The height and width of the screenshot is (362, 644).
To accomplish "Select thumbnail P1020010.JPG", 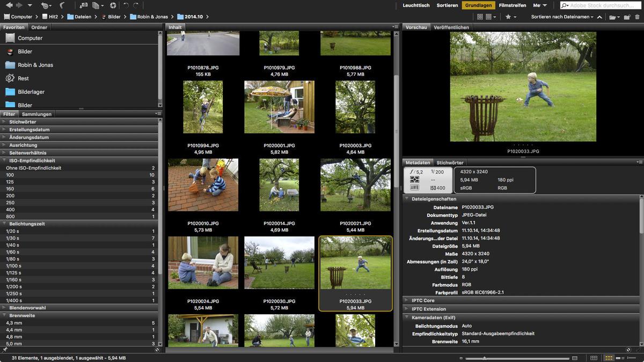I will (203, 185).
